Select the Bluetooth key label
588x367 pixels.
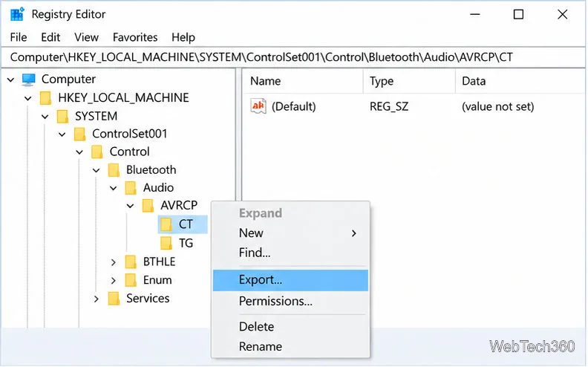[x=151, y=170]
